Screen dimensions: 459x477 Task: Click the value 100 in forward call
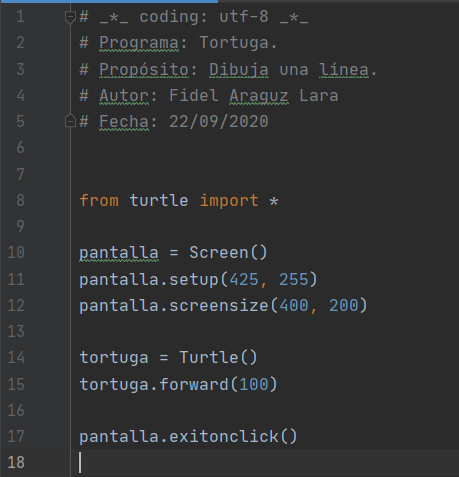[254, 384]
